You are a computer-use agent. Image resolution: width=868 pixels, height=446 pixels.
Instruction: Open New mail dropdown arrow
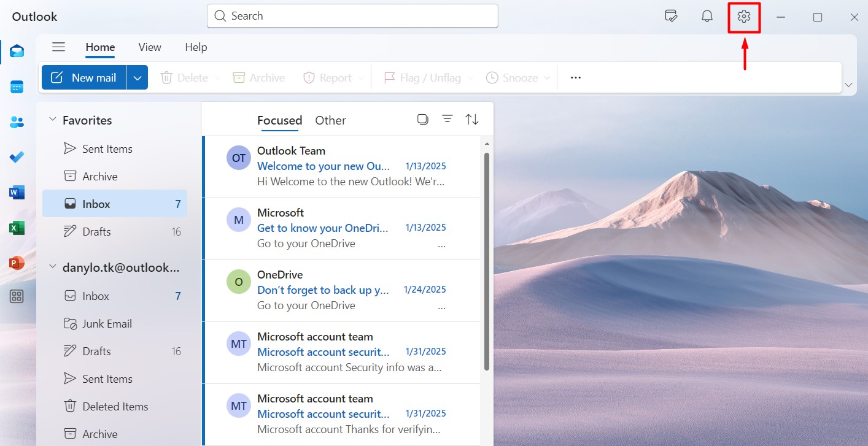(138, 78)
